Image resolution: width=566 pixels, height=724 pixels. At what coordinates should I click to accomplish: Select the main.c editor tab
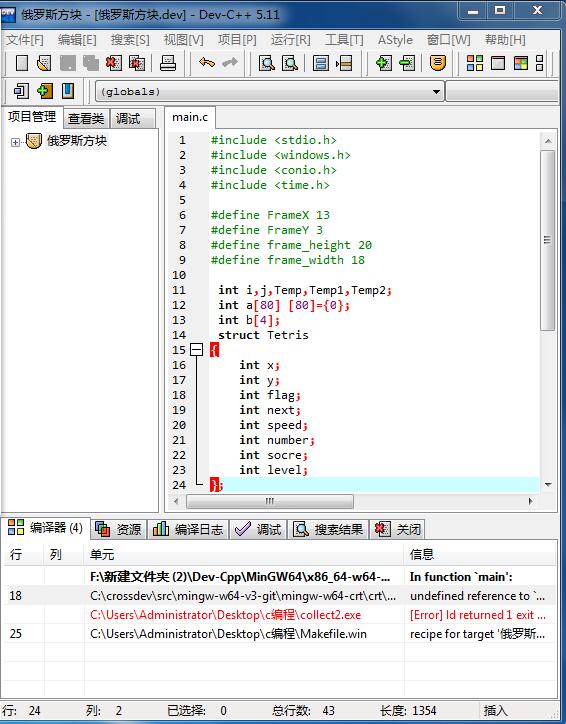[190, 117]
